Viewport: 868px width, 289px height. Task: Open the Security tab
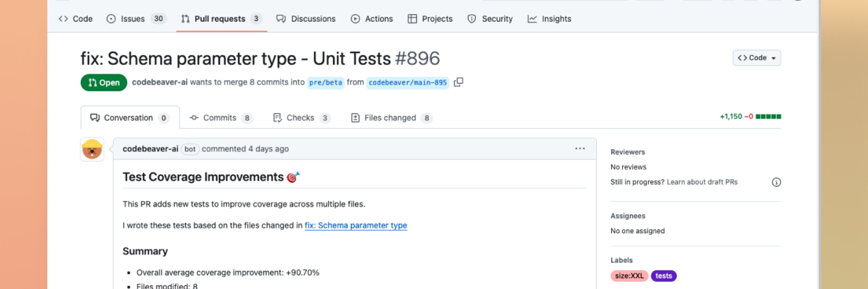[490, 19]
